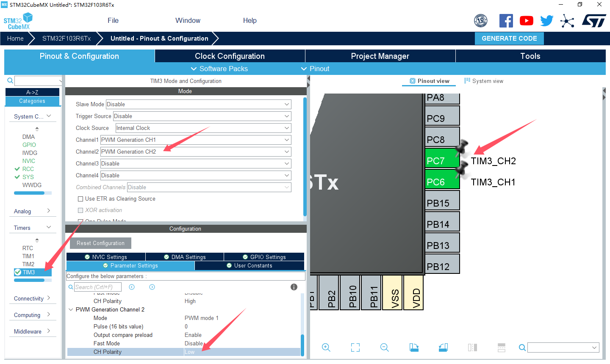Viewport: 610px width, 364px height.
Task: Fit the chip pinout to window
Action: [x=355, y=347]
